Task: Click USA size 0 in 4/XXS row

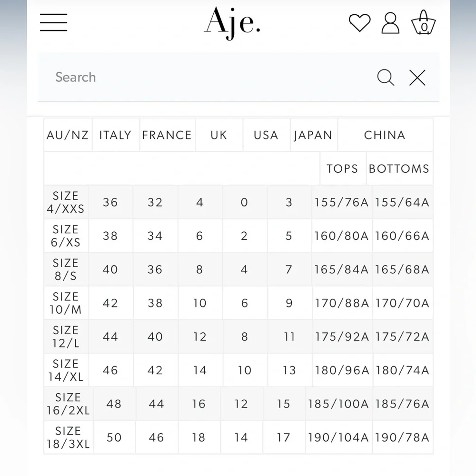Action: tap(244, 202)
